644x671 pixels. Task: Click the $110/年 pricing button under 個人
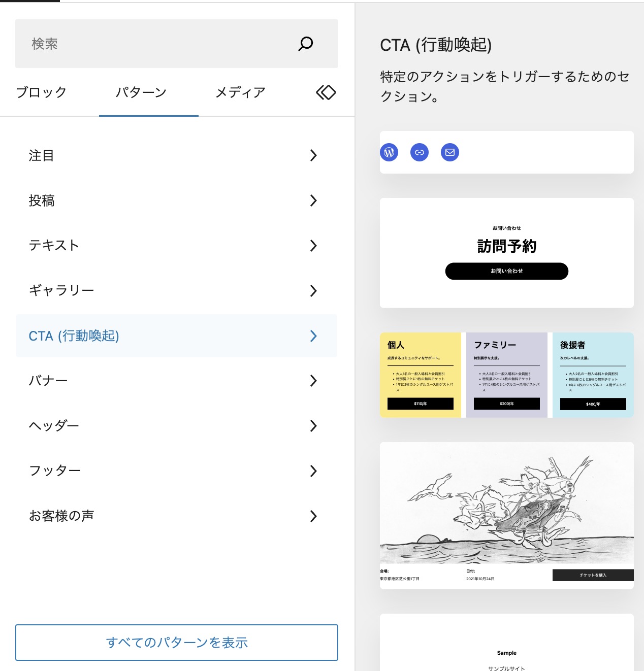[x=420, y=404]
